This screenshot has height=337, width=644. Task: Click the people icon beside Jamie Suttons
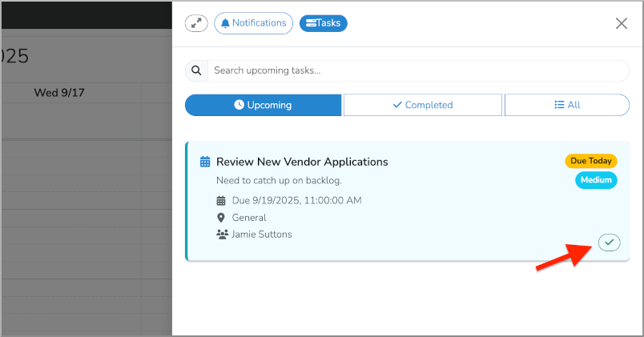[222, 235]
